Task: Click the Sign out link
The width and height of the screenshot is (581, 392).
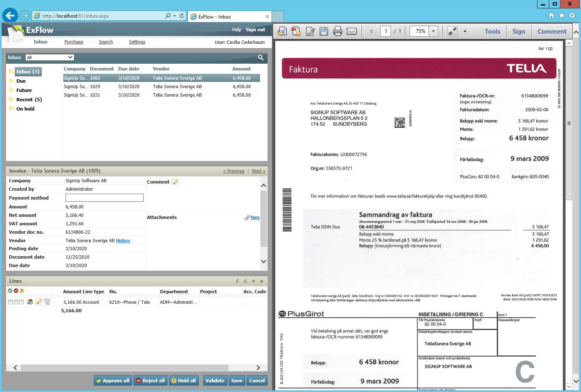Action: point(255,30)
